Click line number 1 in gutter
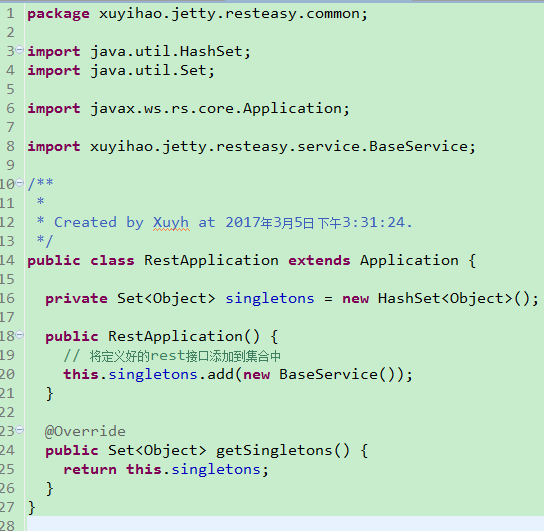 click(x=10, y=14)
